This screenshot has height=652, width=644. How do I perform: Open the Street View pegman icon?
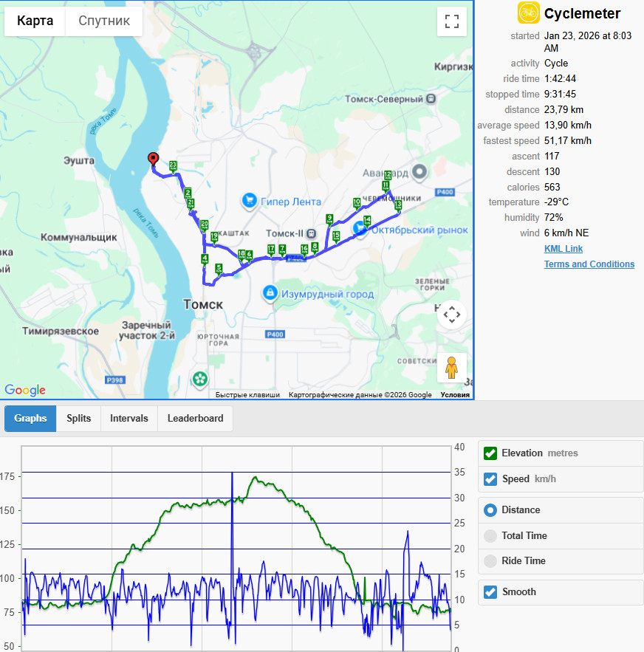[451, 368]
